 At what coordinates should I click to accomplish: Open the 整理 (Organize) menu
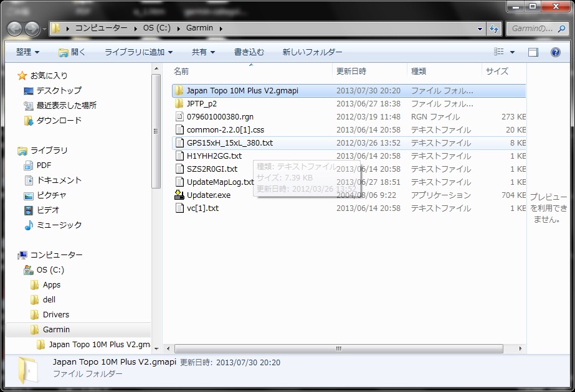click(27, 52)
